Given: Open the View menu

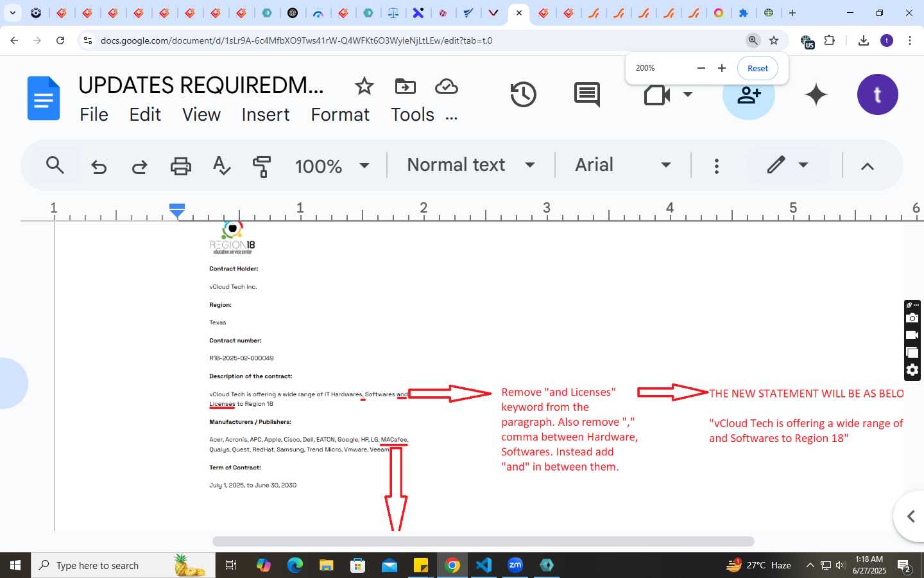Looking at the screenshot, I should pos(201,114).
